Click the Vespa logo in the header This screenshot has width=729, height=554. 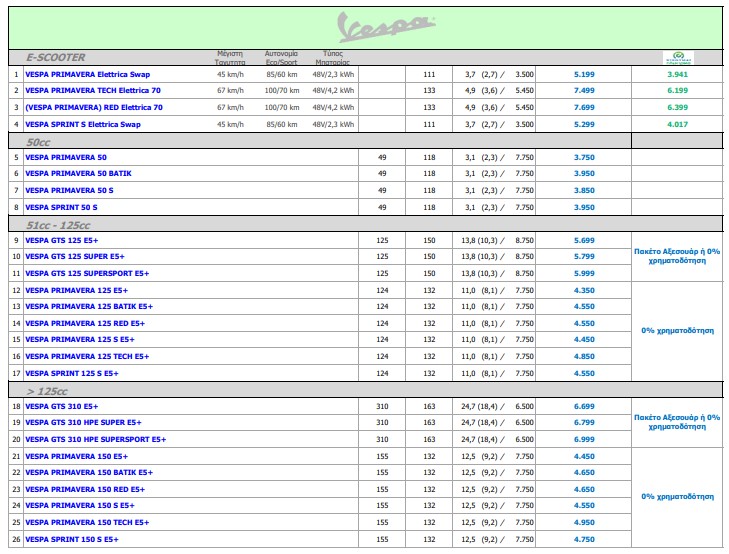click(x=386, y=27)
